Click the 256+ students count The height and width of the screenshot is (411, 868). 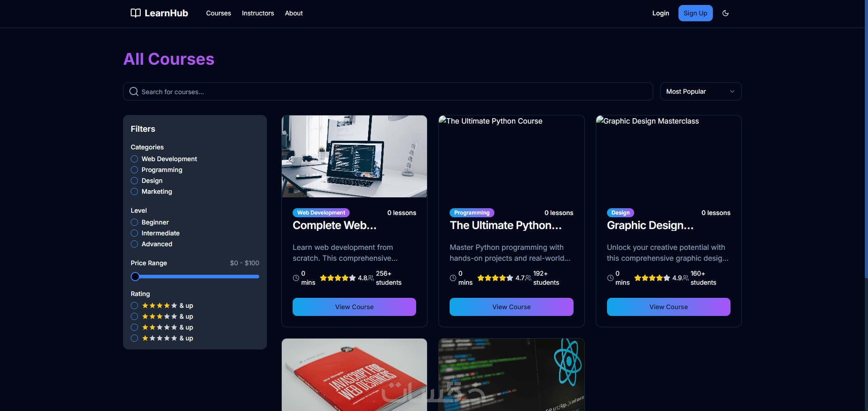[x=389, y=278]
